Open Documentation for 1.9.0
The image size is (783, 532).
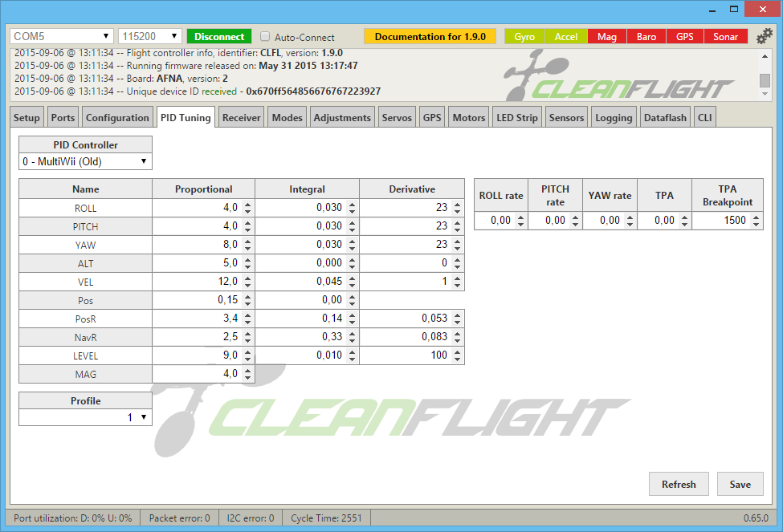coord(430,36)
